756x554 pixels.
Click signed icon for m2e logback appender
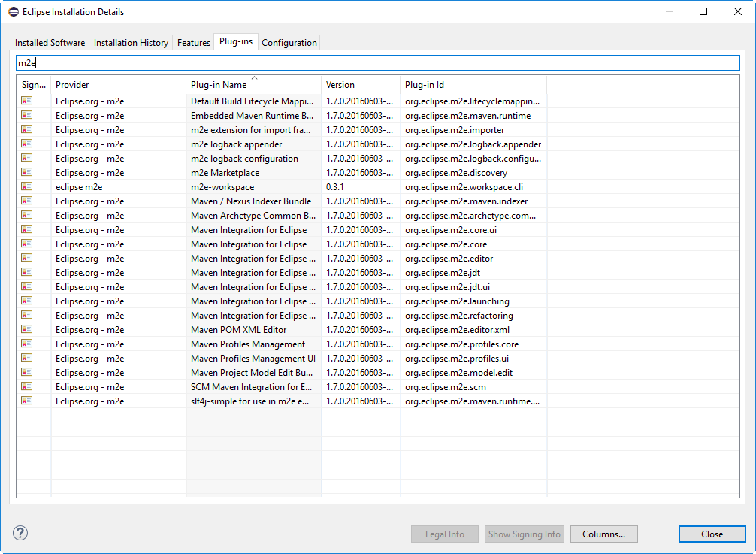pyautogui.click(x=27, y=144)
